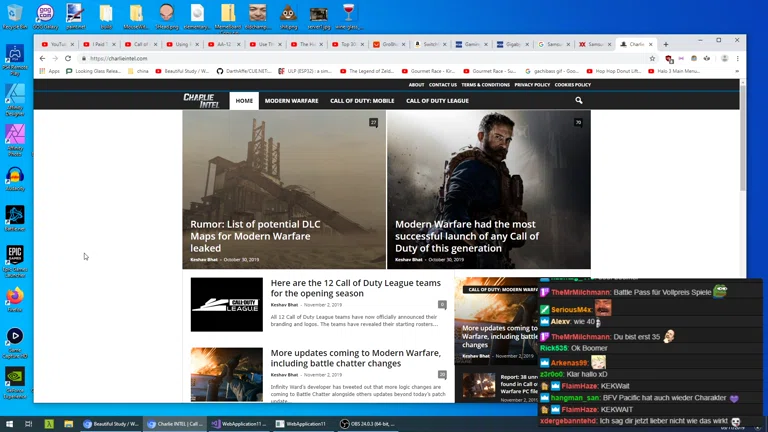
Task: Click the Charlie Intel logo
Action: (x=201, y=100)
